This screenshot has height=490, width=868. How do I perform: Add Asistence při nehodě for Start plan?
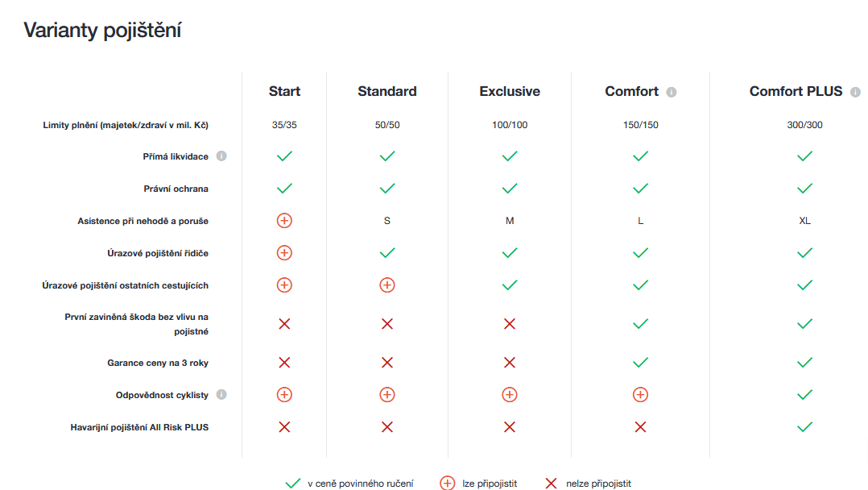pyautogui.click(x=284, y=221)
